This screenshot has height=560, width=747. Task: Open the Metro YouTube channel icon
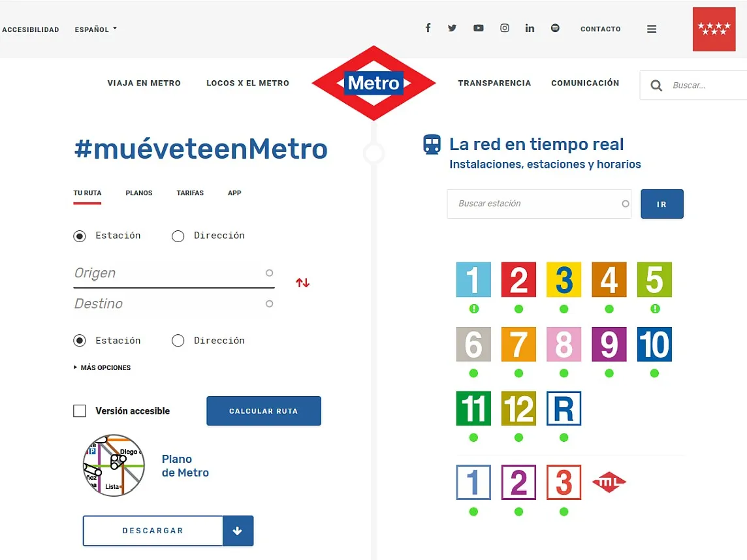click(479, 28)
